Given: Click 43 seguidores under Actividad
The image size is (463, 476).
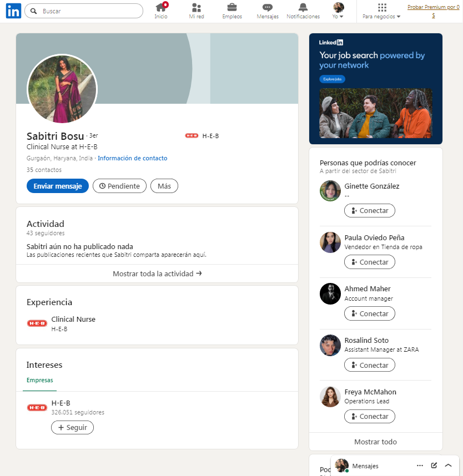Looking at the screenshot, I should 46,233.
